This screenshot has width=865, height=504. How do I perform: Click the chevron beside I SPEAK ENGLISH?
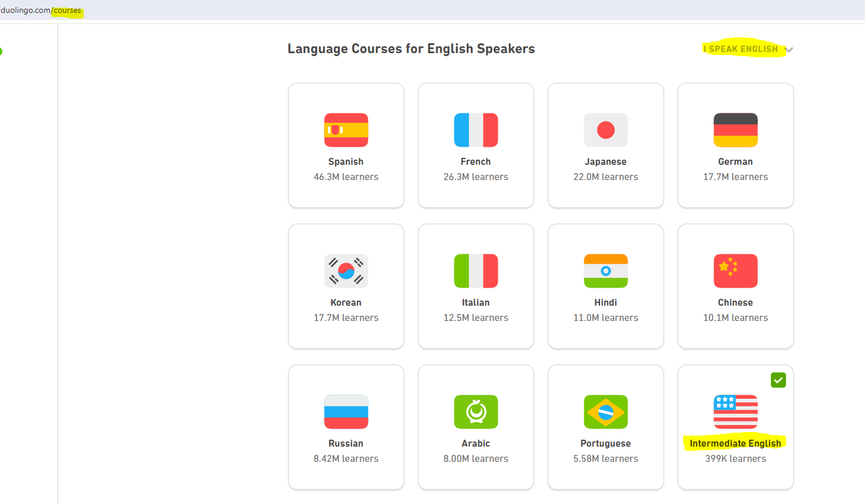click(x=789, y=50)
